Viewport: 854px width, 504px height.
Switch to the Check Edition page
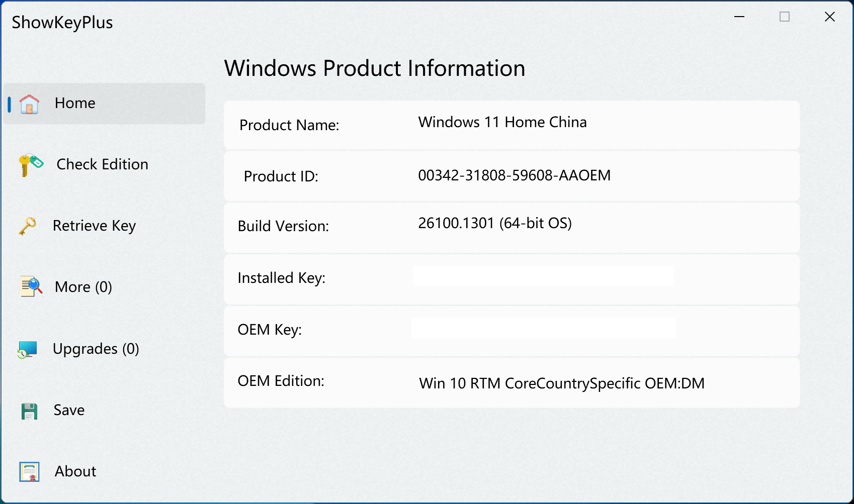102,164
